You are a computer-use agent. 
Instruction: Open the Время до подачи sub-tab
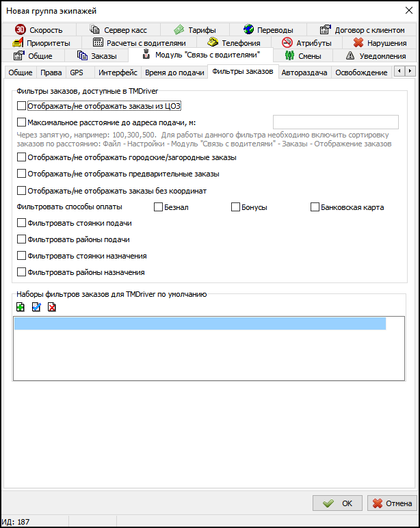pos(174,72)
